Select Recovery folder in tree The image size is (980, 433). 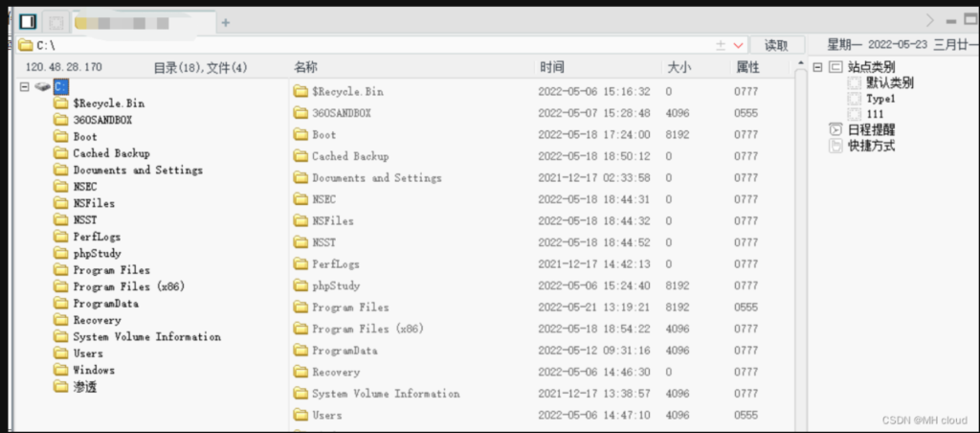(97, 320)
